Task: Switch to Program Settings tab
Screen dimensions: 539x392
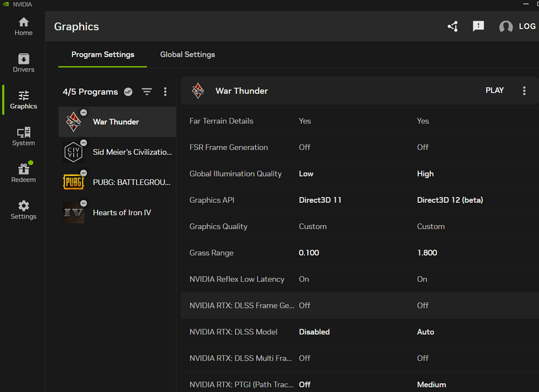Action: point(103,54)
